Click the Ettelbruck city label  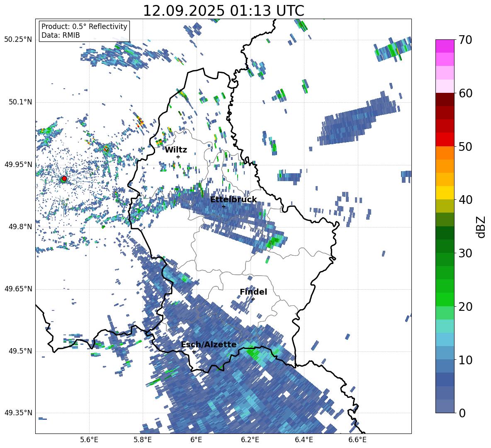point(233,200)
